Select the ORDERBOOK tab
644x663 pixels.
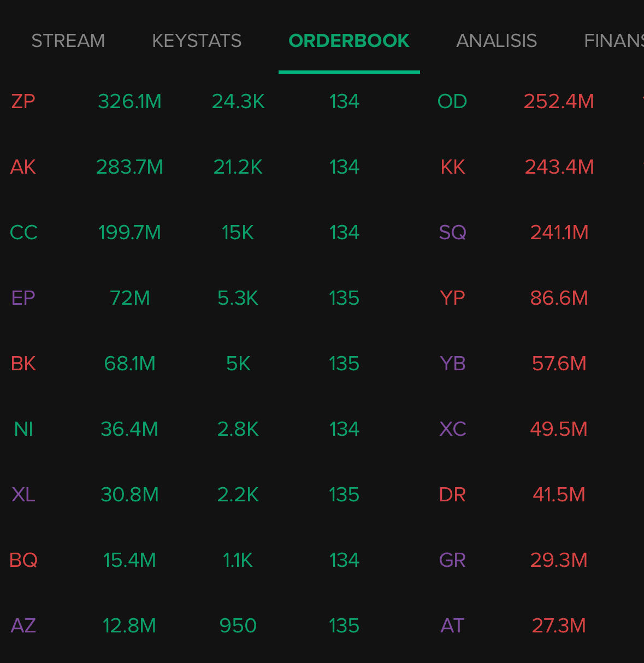click(x=349, y=41)
